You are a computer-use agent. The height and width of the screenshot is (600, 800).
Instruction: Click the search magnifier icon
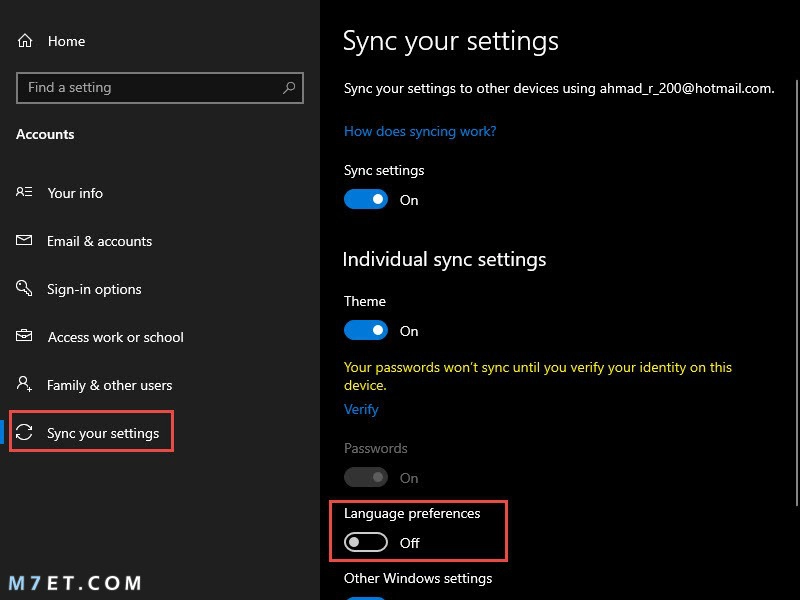[x=289, y=88]
